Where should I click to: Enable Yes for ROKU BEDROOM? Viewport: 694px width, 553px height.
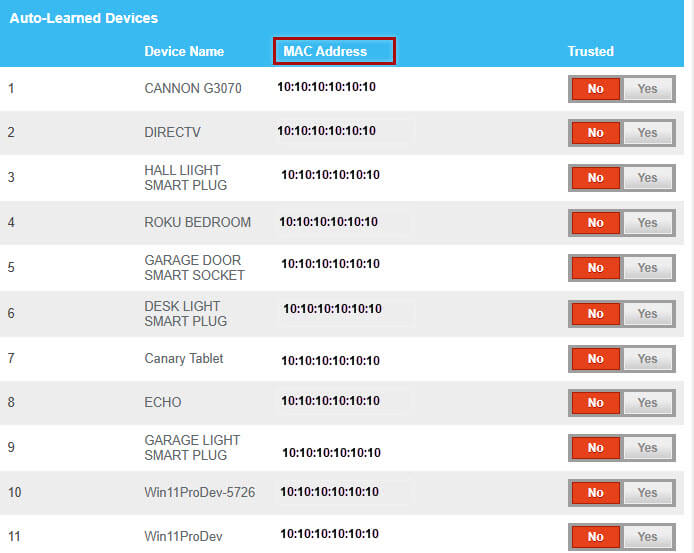click(x=647, y=223)
